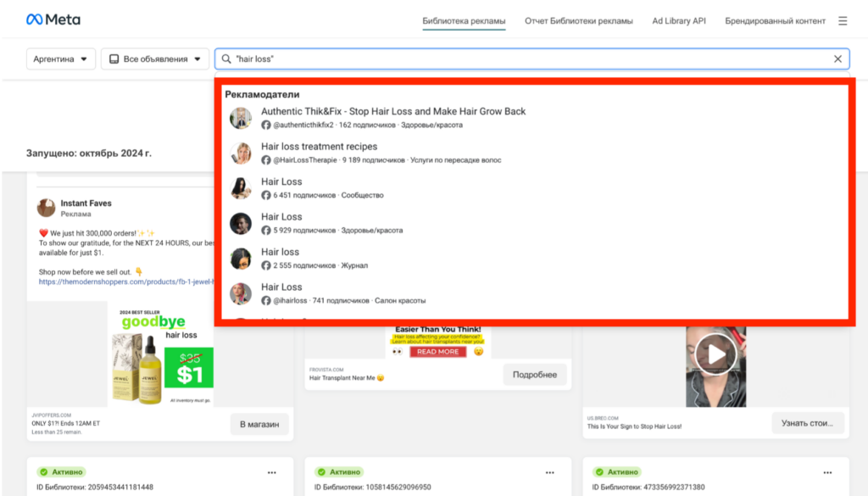Select Authentic Thik&Fix advertiser suggestion
The image size is (868, 496).
click(534, 118)
